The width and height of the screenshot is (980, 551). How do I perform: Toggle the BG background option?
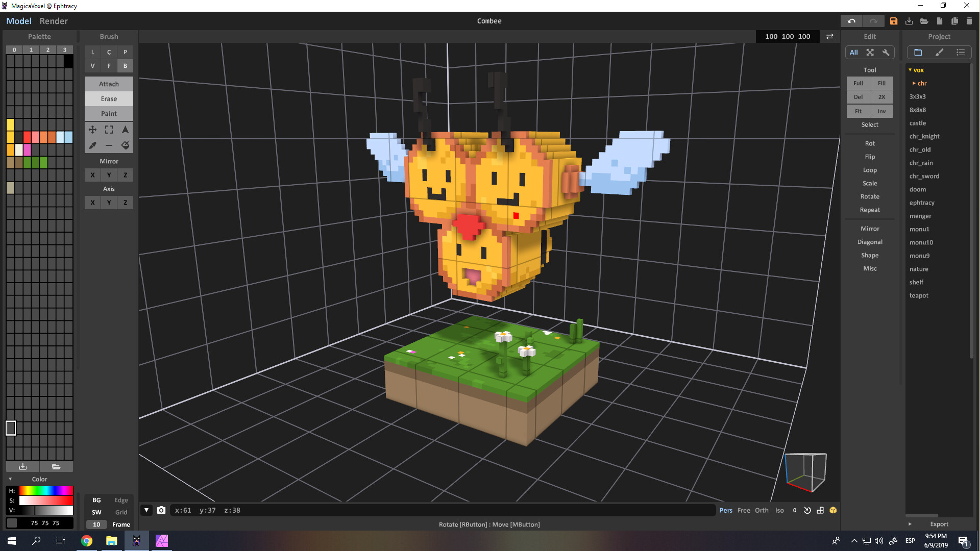pos(96,500)
